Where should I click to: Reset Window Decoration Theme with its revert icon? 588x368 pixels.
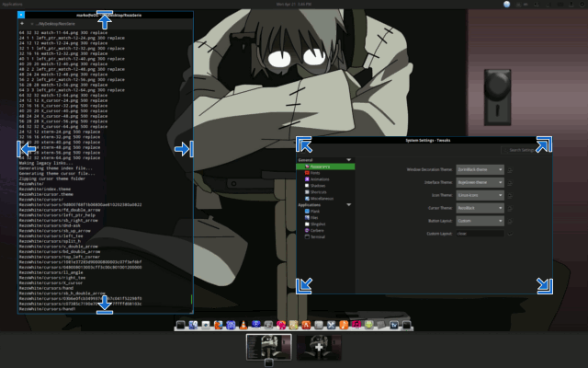510,169
